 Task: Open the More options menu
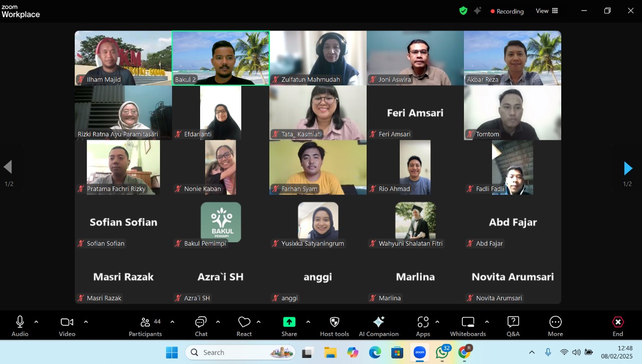[555, 326]
